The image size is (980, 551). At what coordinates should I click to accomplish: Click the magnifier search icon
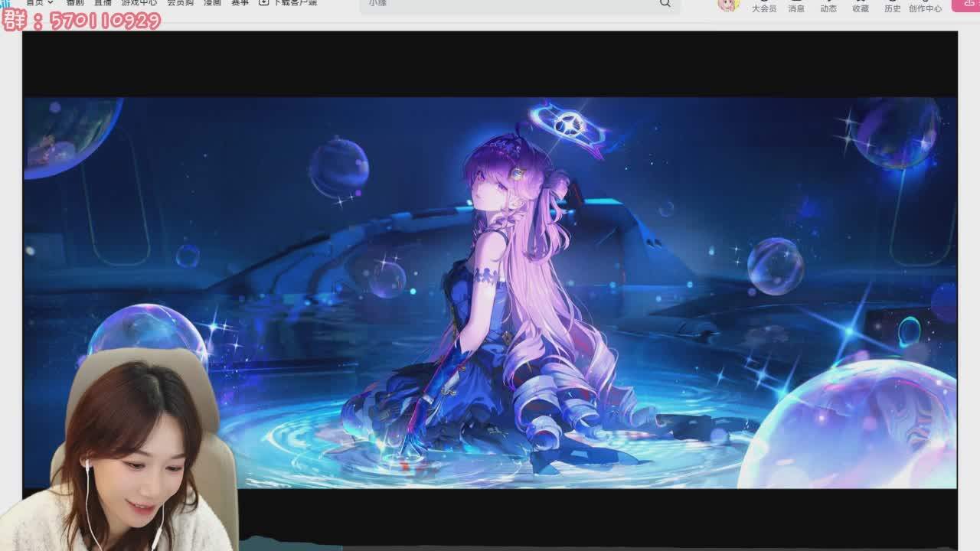665,4
